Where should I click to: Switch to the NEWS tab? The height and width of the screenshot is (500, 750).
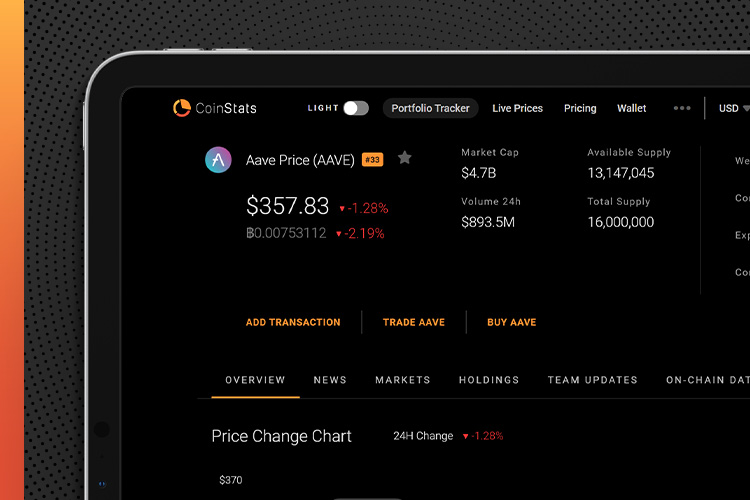pos(330,380)
